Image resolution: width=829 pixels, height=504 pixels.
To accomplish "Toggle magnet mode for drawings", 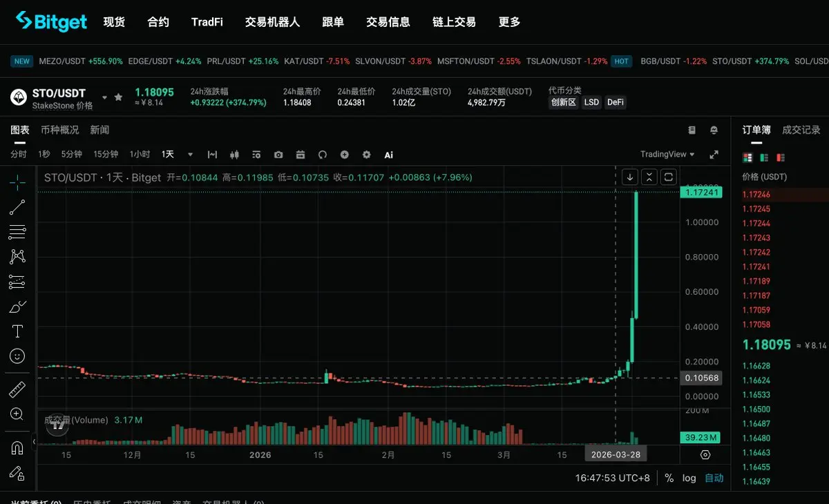I will 17,448.
